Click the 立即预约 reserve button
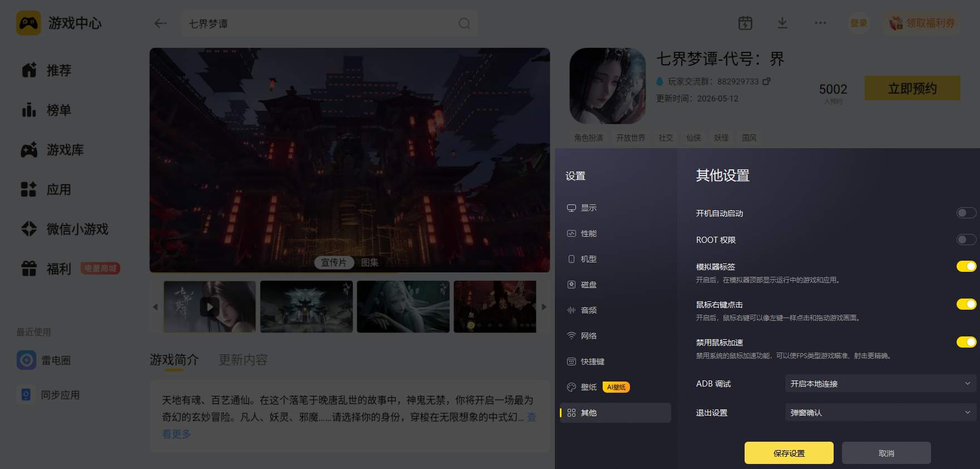980x469 pixels. coord(912,88)
